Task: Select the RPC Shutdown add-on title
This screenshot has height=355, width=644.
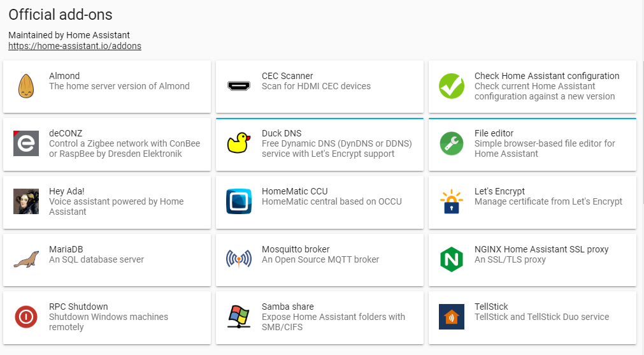Action: click(x=78, y=307)
